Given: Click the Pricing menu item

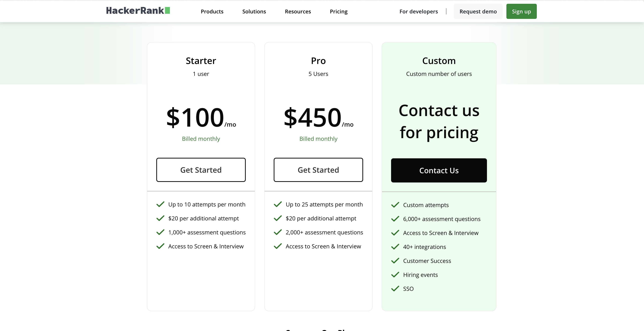Looking at the screenshot, I should tap(339, 11).
